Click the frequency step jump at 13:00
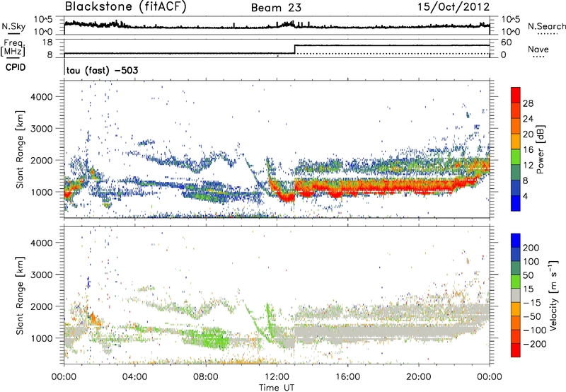 click(x=295, y=50)
